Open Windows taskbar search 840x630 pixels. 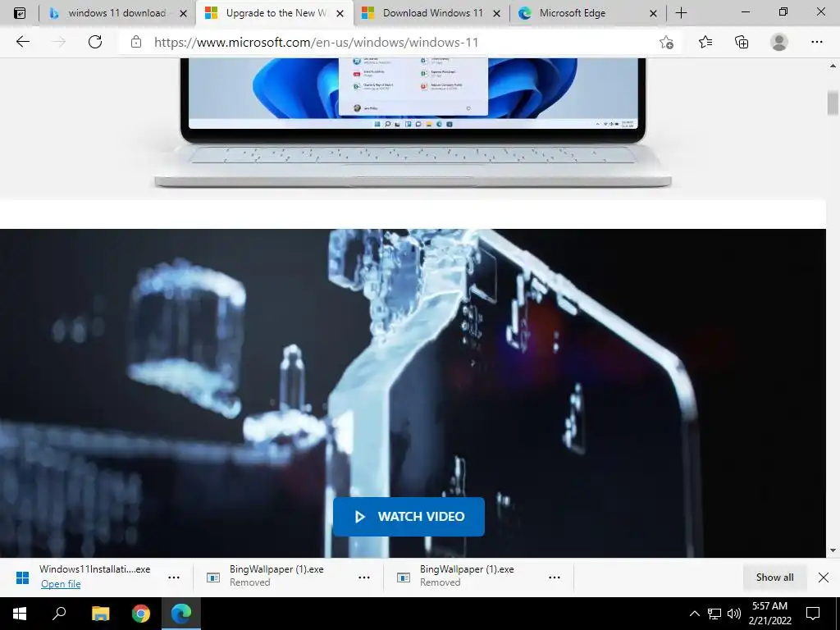59,614
